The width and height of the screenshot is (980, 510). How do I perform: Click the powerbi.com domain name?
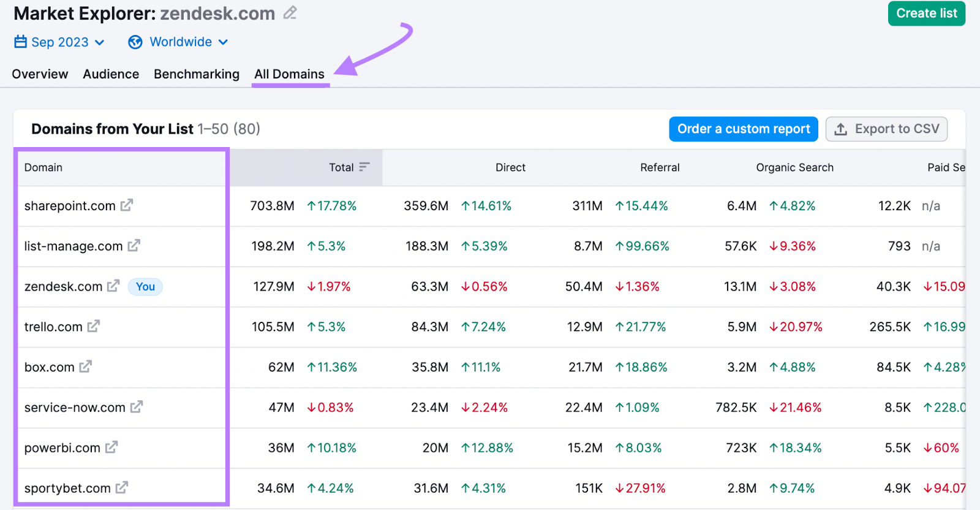click(62, 448)
